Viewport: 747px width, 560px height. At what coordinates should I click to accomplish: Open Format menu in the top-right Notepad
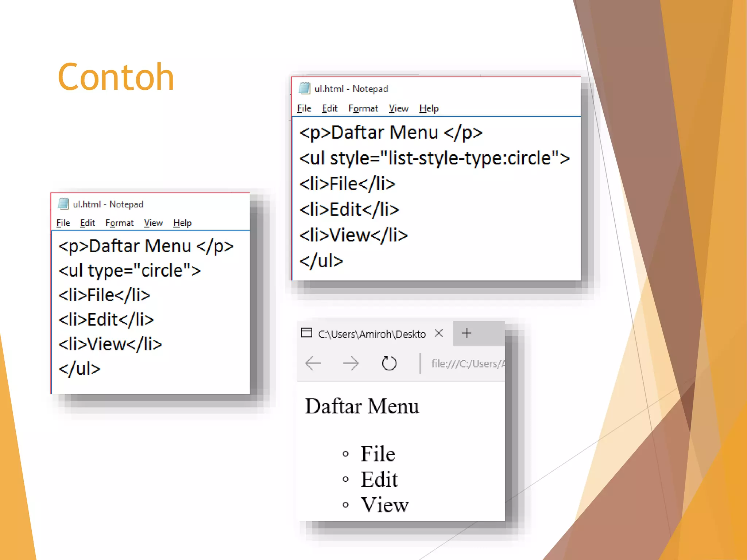point(363,108)
